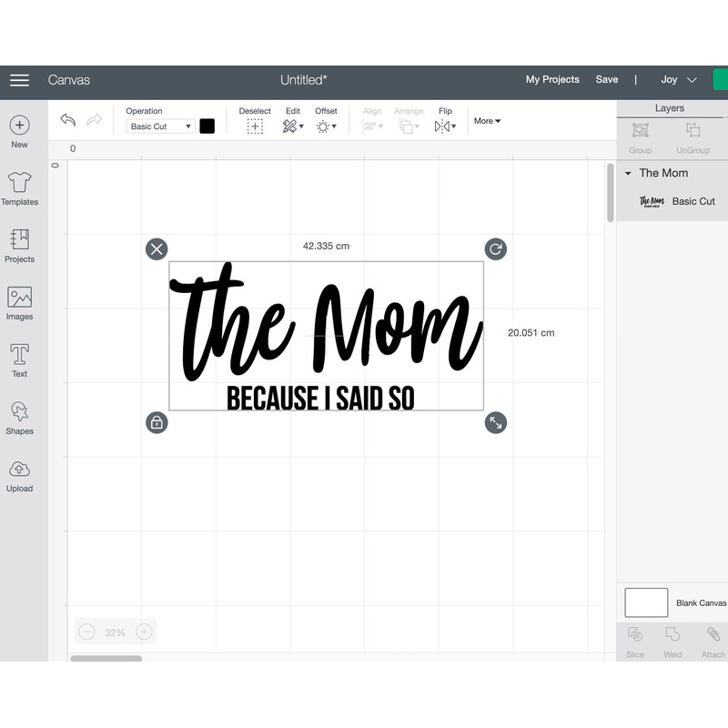The width and height of the screenshot is (728, 728).
Task: Undo the last action
Action: tap(68, 120)
